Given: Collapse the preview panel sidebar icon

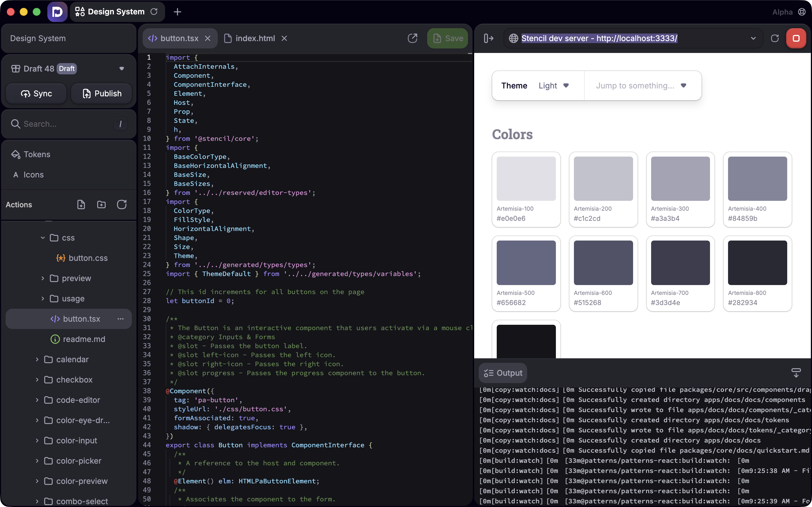Looking at the screenshot, I should point(488,38).
